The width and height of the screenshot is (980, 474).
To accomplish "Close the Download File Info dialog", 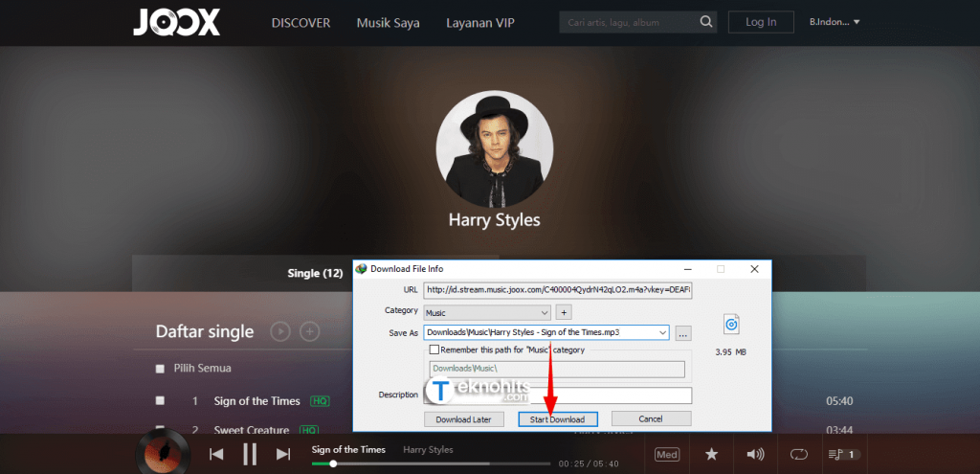I will (x=754, y=269).
